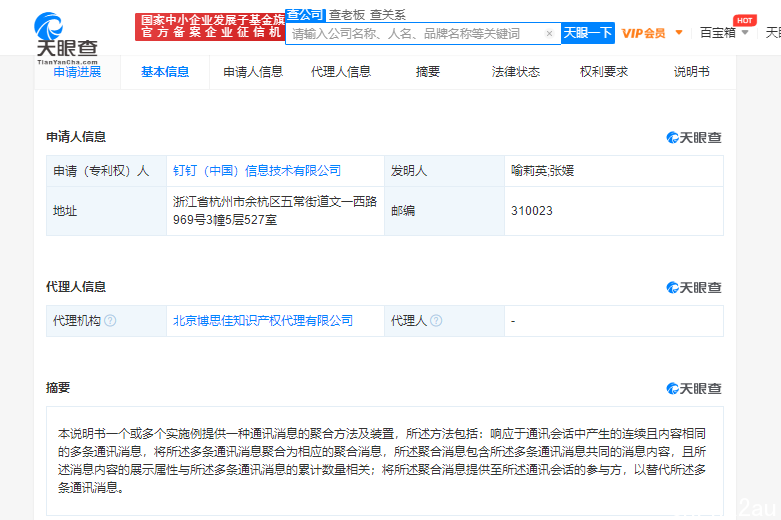Click the 代理人信息 section heading
Image resolution: width=781 pixels, height=520 pixels.
click(x=76, y=287)
